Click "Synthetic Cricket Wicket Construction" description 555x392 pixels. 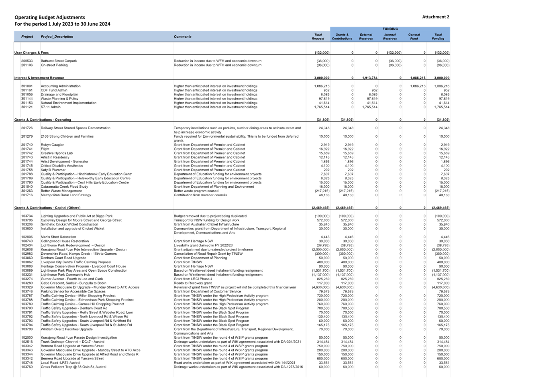tap(69, 224)
